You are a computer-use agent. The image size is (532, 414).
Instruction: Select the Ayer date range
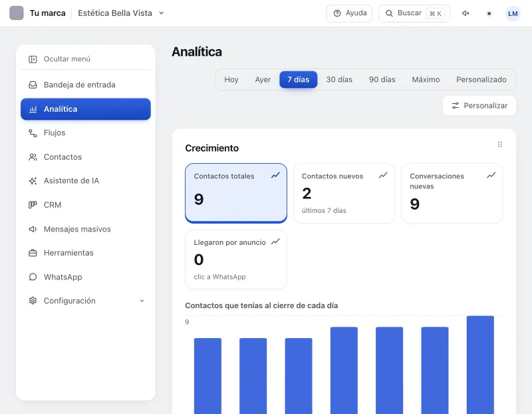pos(263,79)
